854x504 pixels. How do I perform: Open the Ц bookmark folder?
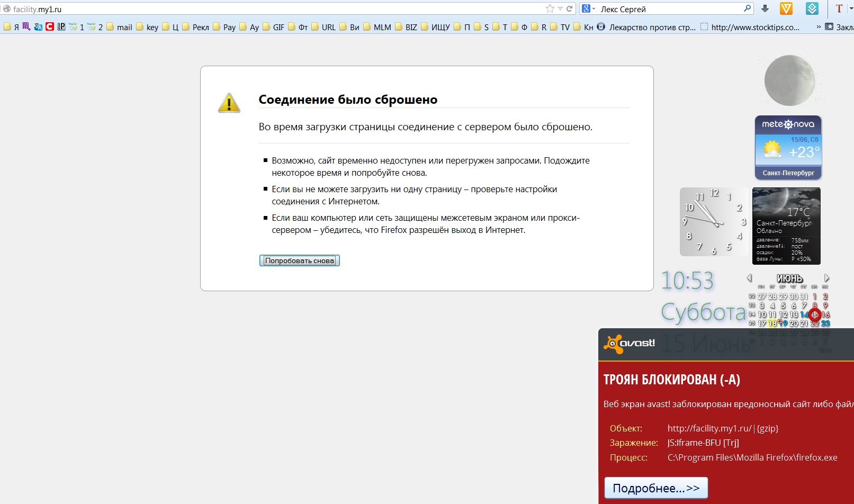170,27
